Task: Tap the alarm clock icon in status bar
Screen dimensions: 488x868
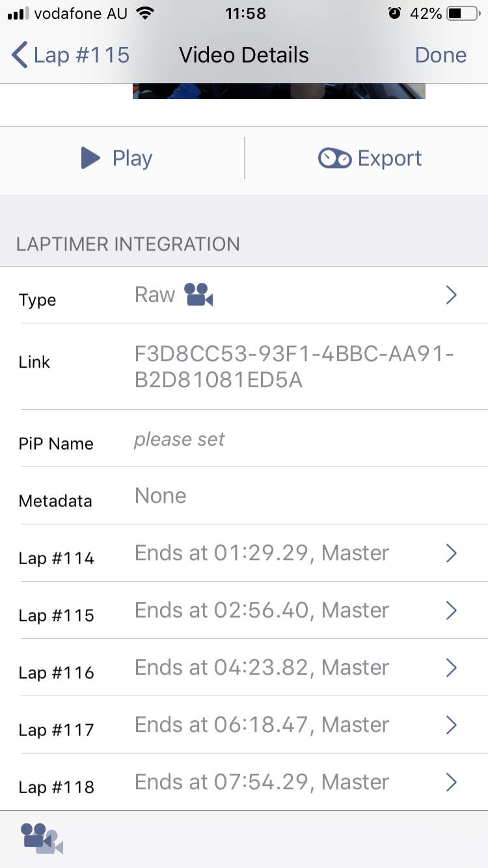Action: coord(394,13)
